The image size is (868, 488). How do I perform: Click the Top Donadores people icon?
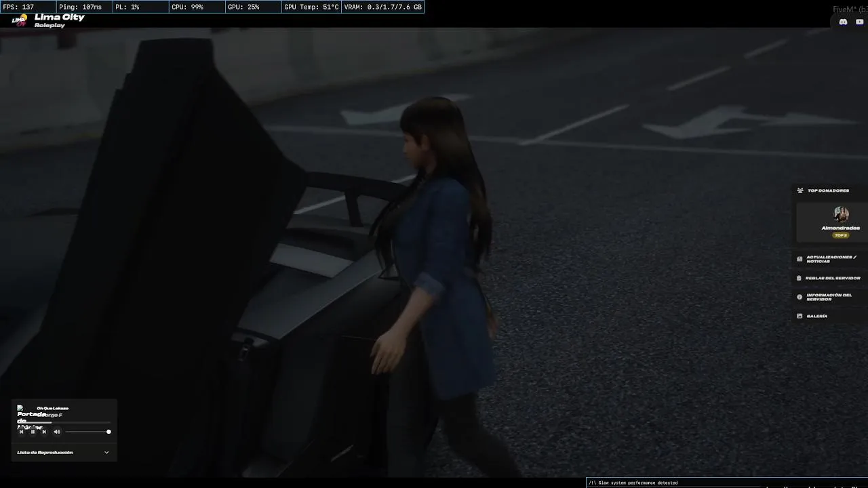pos(800,190)
